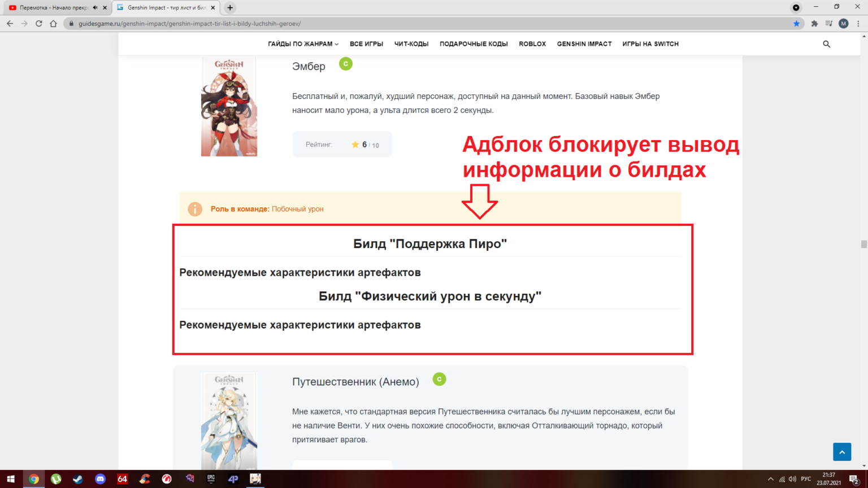This screenshot has height=488, width=868.
Task: Expand hidden system tray icons chevron
Action: pyautogui.click(x=770, y=479)
